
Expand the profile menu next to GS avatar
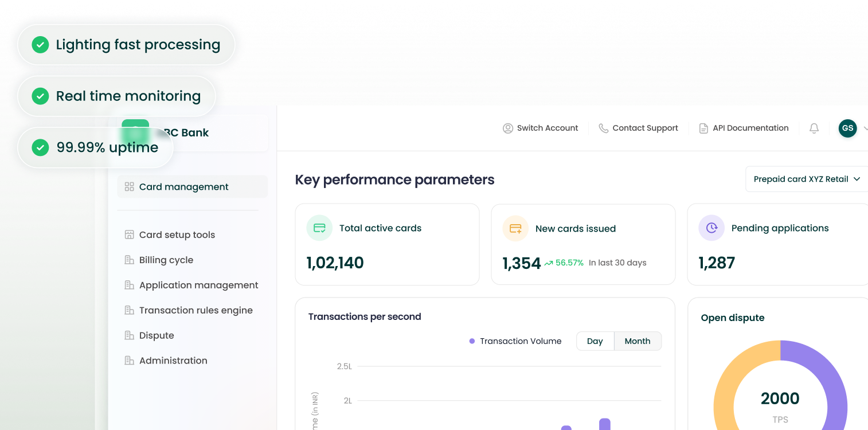coord(865,128)
